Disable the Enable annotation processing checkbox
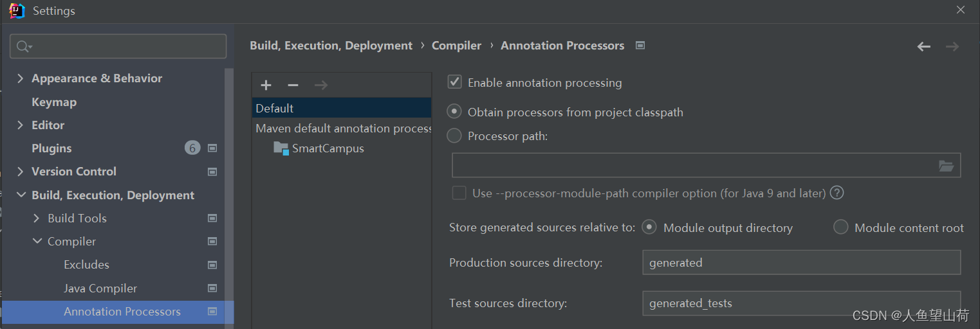This screenshot has height=329, width=980. coord(455,82)
